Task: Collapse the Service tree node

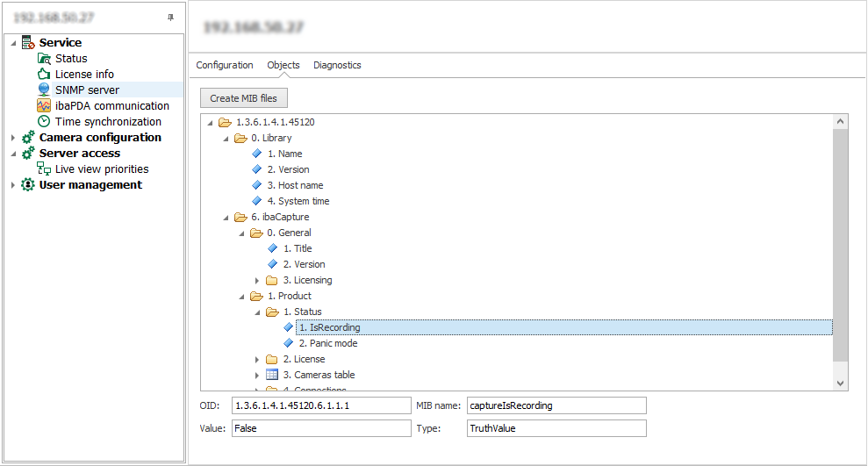Action: tap(13, 43)
